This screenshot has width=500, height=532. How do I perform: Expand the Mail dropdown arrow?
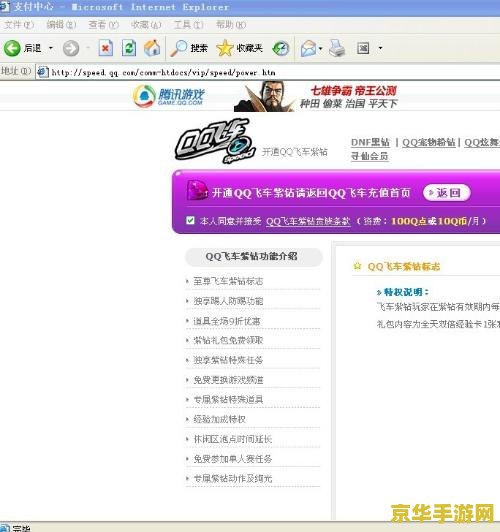pyautogui.click(x=321, y=48)
